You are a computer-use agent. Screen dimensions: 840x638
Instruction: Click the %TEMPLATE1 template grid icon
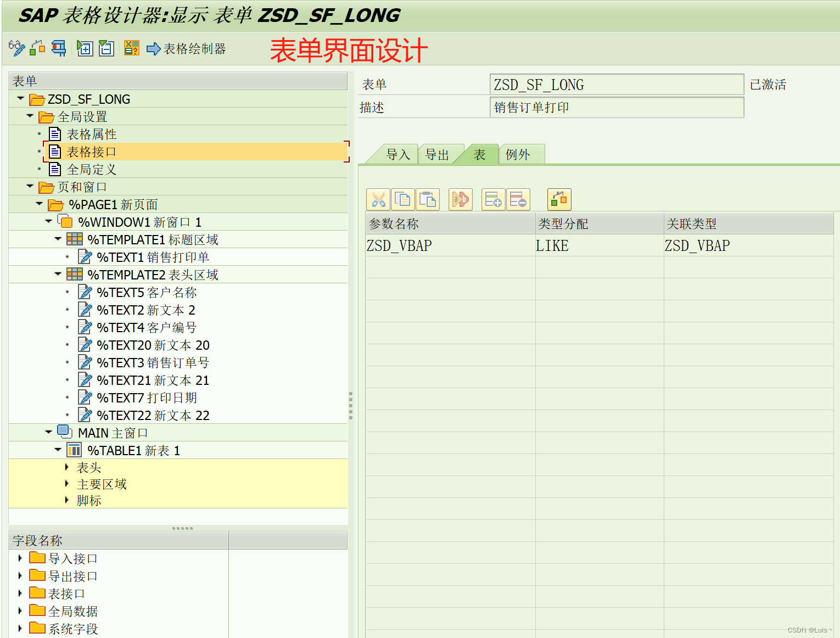pyautogui.click(x=75, y=239)
